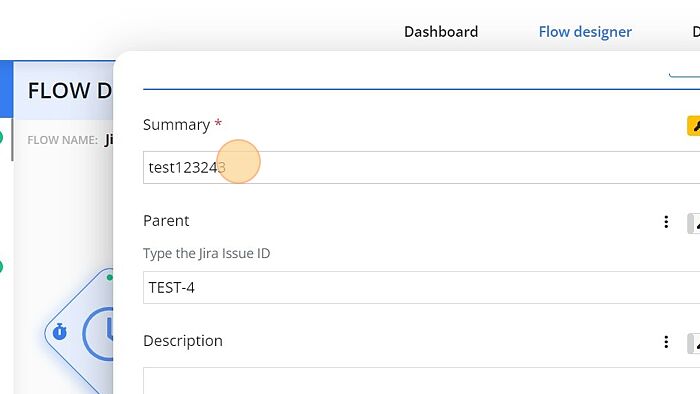Click the blue sidebar block at top left
Image resolution: width=700 pixels, height=394 pixels.
coord(6,89)
